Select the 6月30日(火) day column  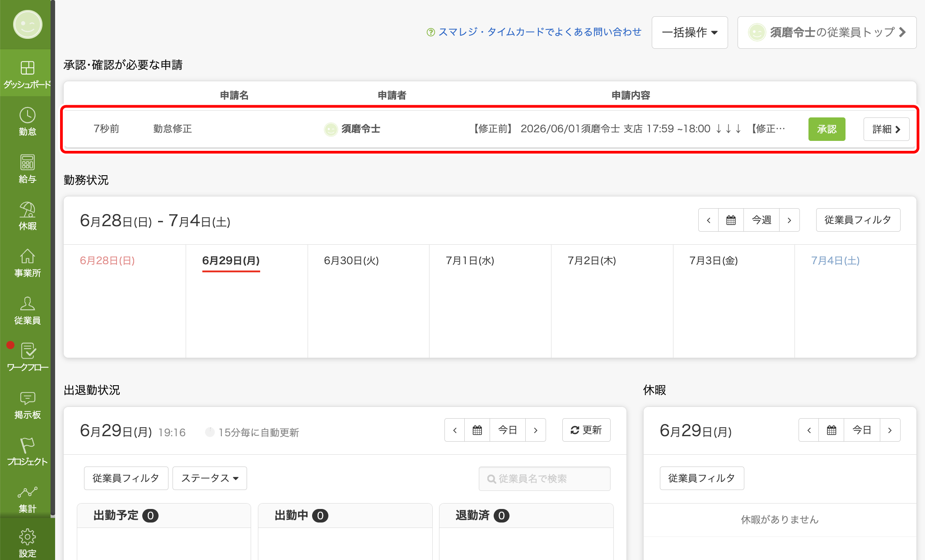tap(368, 301)
